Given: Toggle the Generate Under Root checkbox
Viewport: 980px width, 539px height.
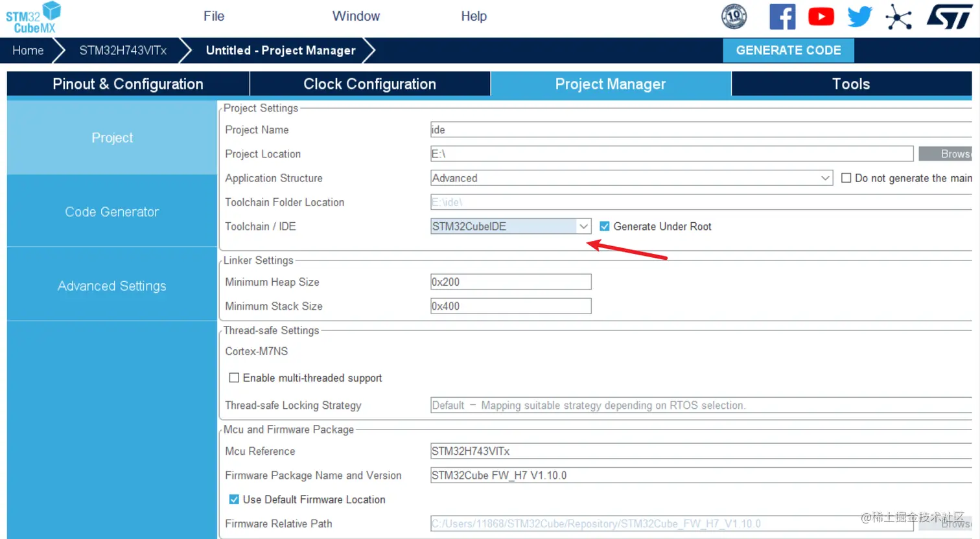Looking at the screenshot, I should click(x=605, y=226).
